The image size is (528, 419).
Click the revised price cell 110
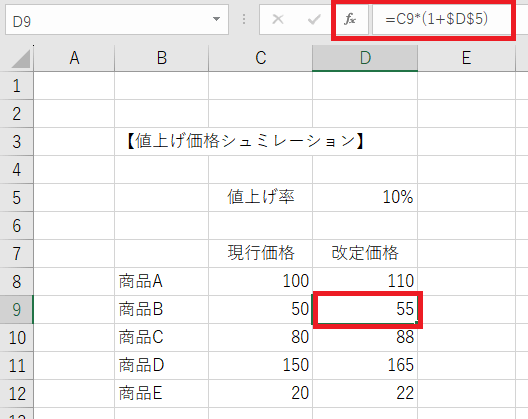click(x=365, y=281)
